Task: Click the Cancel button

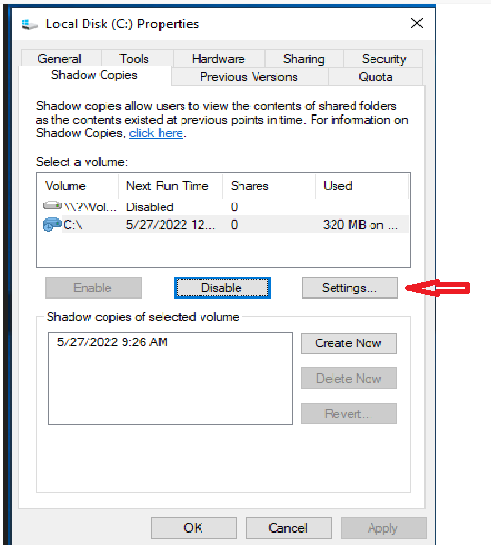Action: 289,528
